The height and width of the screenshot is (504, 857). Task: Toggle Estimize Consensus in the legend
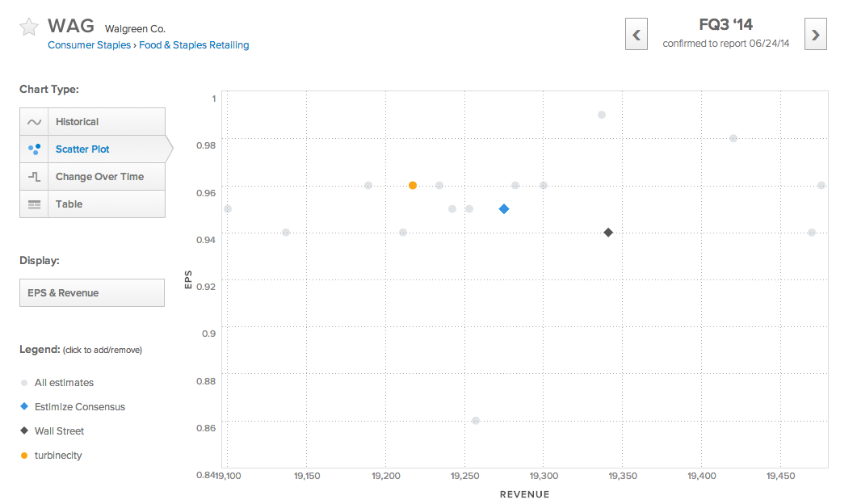point(73,407)
